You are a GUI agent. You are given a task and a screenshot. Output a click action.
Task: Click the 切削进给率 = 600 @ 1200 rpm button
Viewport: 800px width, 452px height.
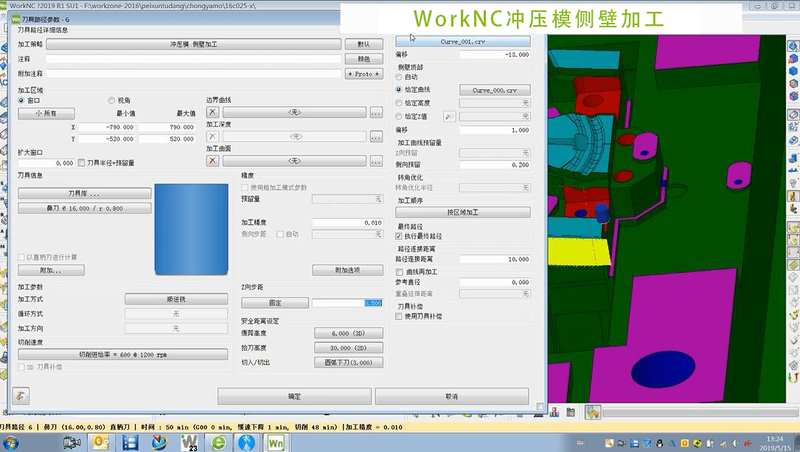pyautogui.click(x=123, y=355)
